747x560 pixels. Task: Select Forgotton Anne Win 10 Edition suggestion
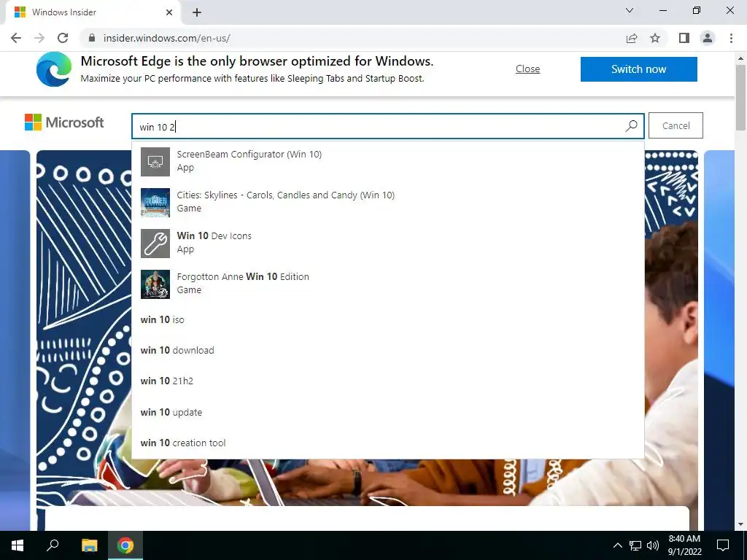(388, 284)
